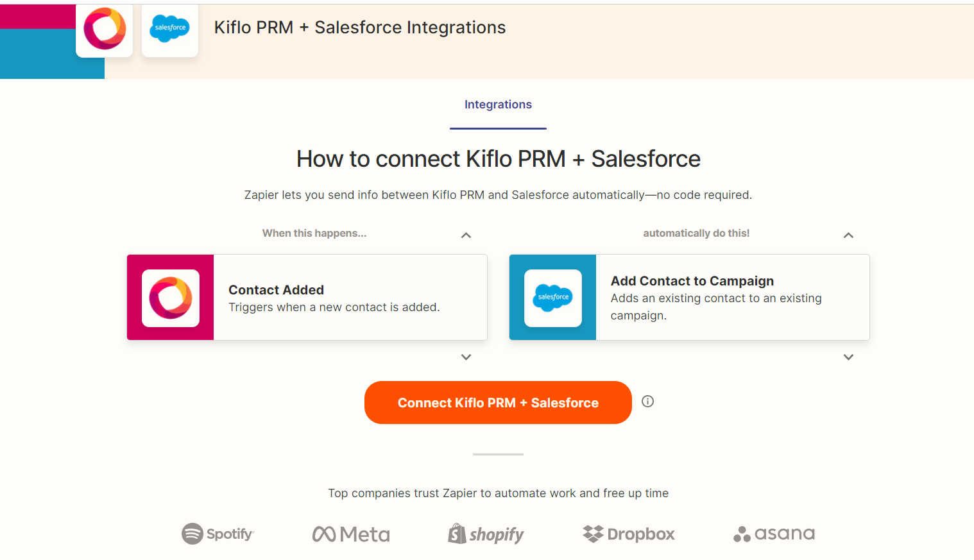Click the Meta logo
Screen dimensions: 974x560
351,534
